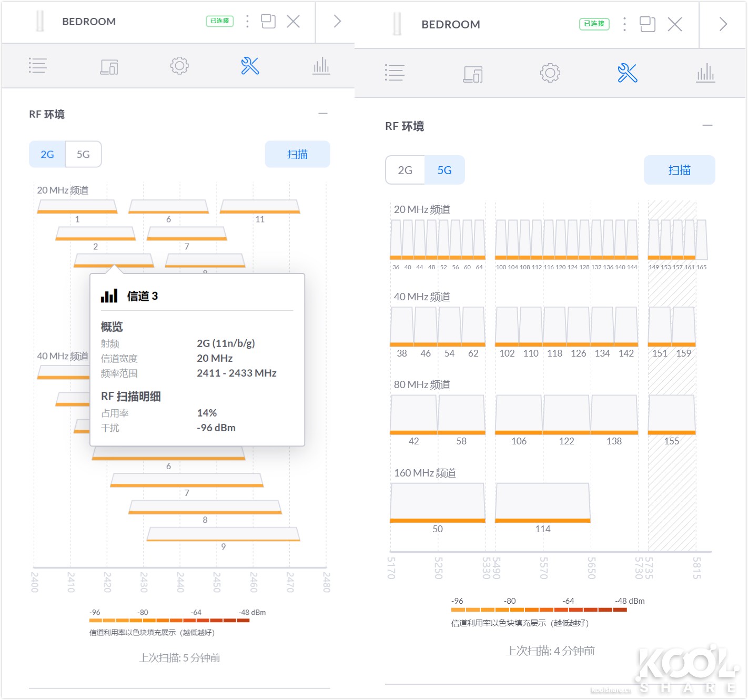Collapse the right RF 环境 section
Viewport: 748px width, 700px height.
[x=707, y=126]
